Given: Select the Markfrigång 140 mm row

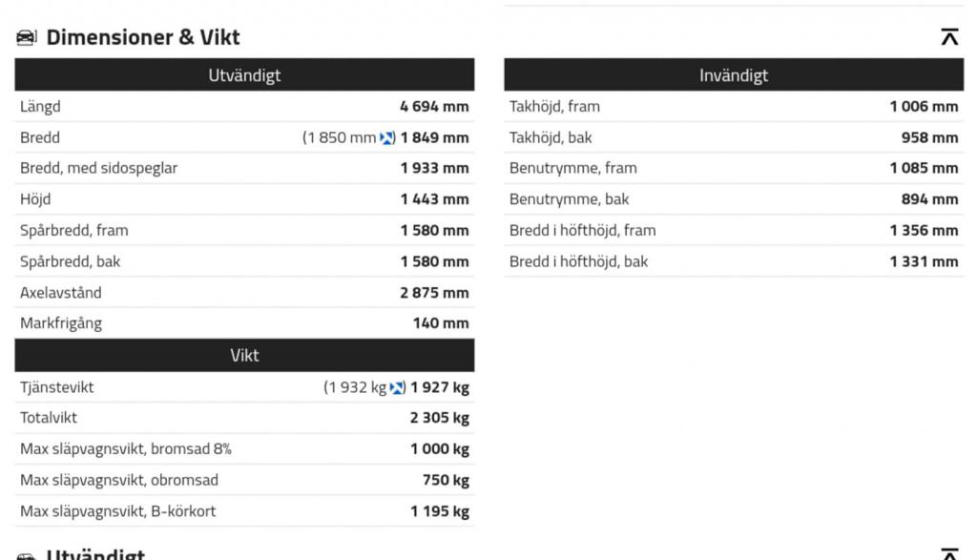Looking at the screenshot, I should point(244,323).
